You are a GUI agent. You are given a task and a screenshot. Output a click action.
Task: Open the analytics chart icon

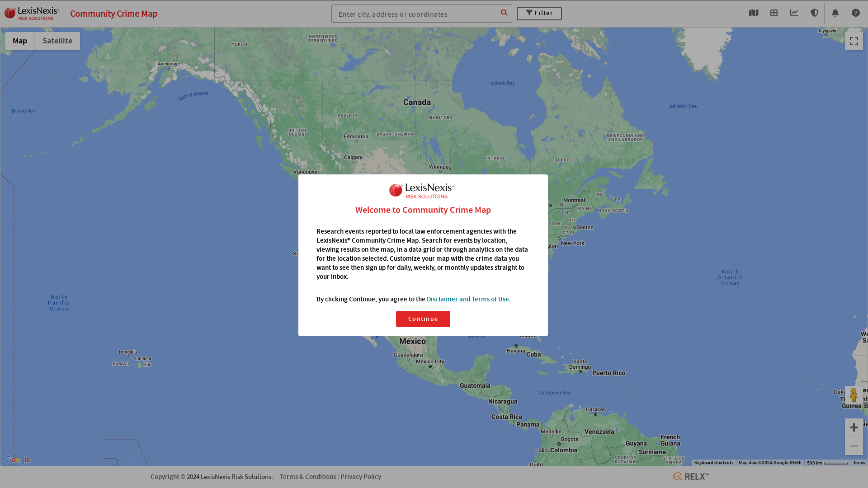(x=794, y=13)
